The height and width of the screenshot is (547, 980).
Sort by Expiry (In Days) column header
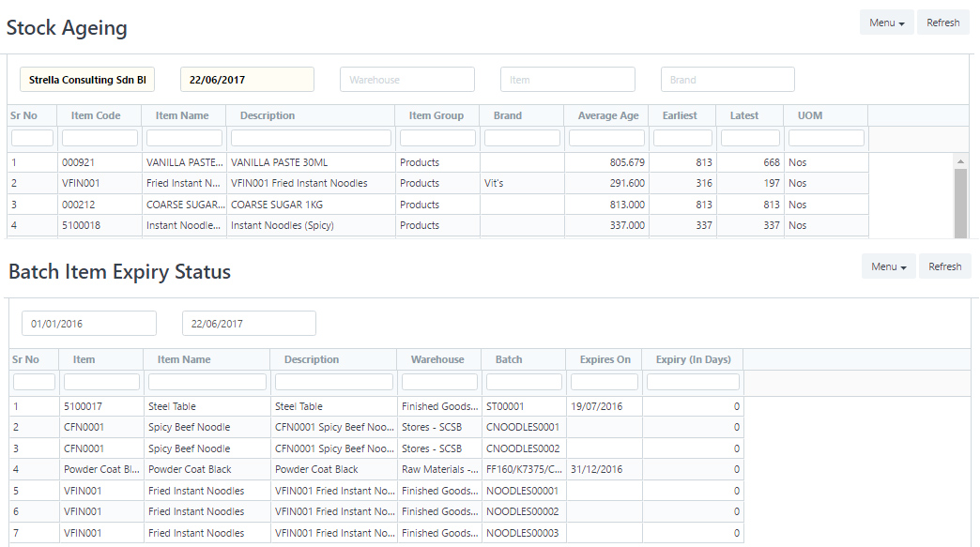click(x=693, y=359)
